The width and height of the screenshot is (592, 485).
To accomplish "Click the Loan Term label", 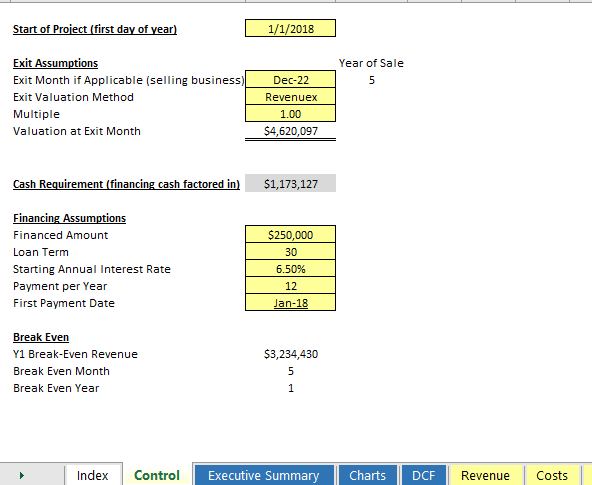I will [41, 252].
